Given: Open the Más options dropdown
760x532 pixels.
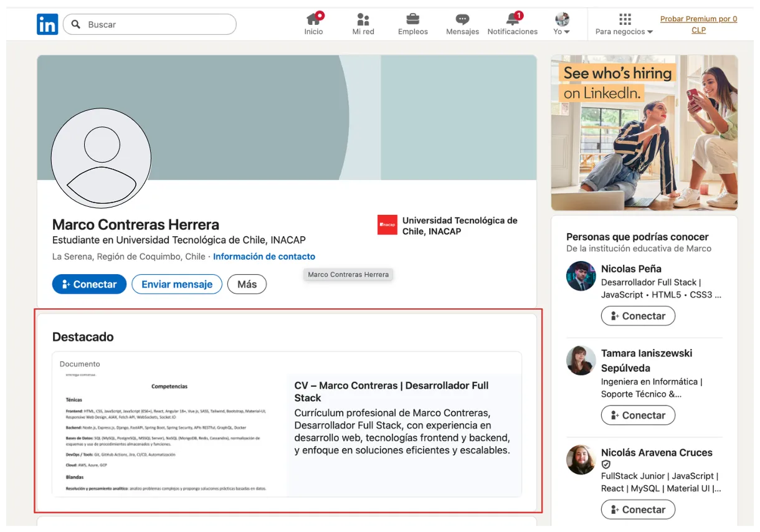Looking at the screenshot, I should [x=247, y=284].
